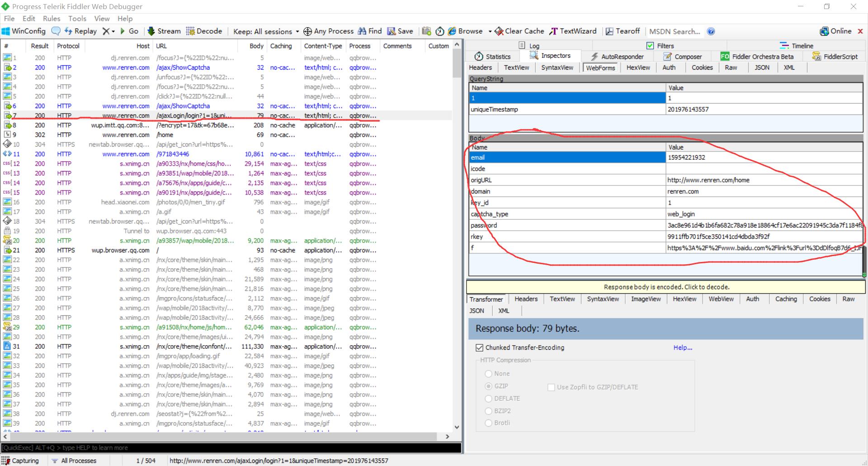The width and height of the screenshot is (868, 466).
Task: Select DEFLATE compression radio button
Action: (488, 399)
